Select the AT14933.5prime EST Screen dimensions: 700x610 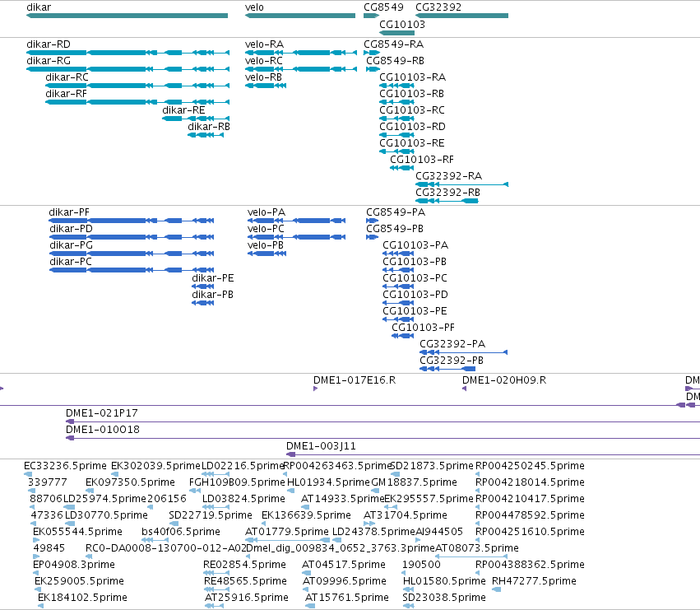[x=305, y=507]
